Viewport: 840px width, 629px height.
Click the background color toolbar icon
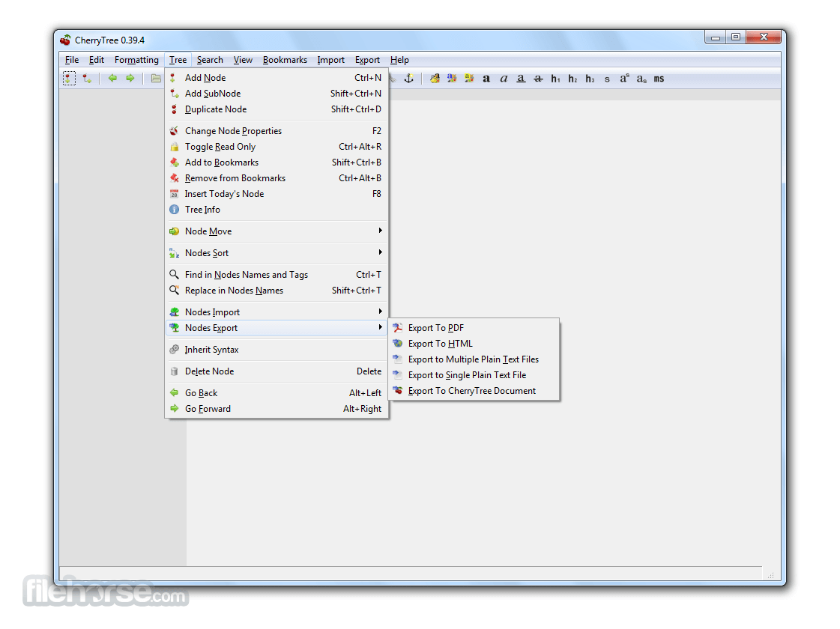click(x=469, y=79)
